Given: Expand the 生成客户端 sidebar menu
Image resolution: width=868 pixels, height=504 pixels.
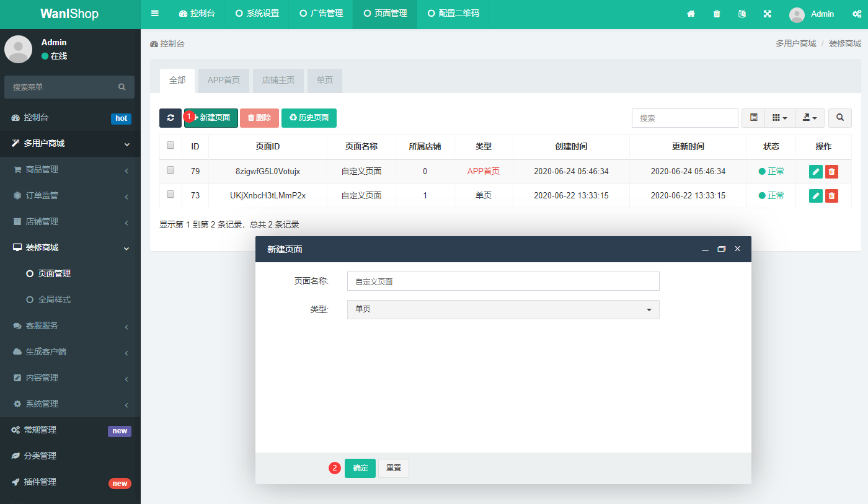Looking at the screenshot, I should click(70, 351).
